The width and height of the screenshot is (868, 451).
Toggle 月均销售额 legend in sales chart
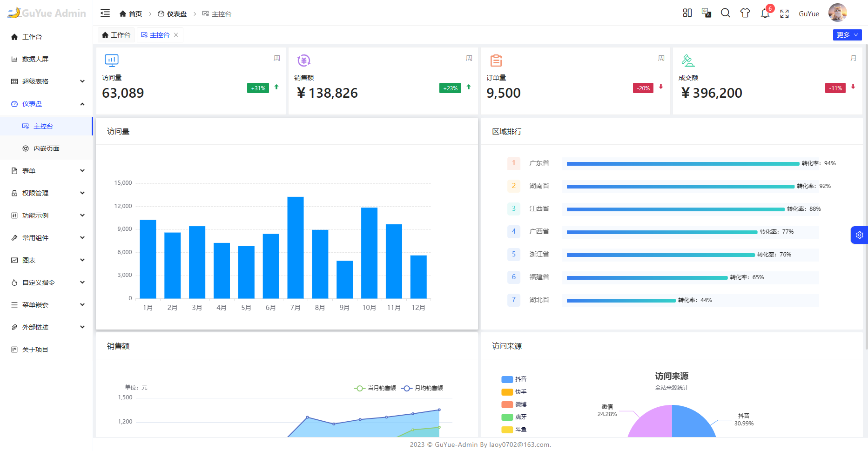pyautogui.click(x=422, y=388)
